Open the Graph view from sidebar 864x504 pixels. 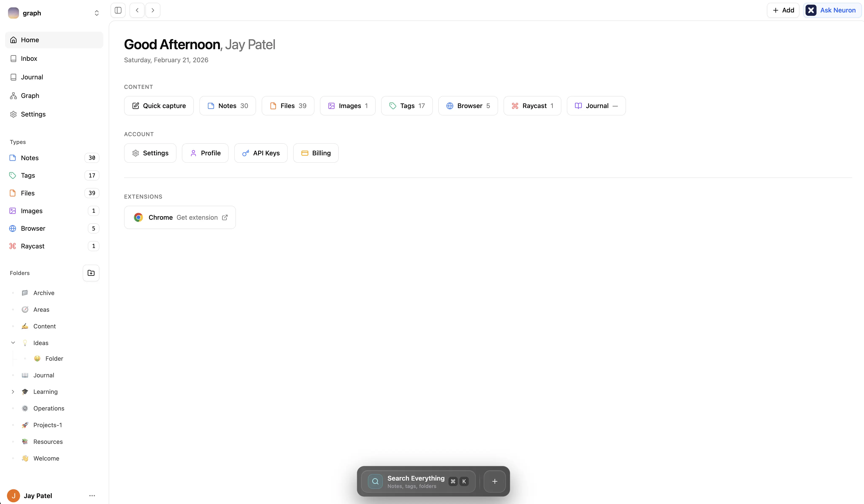tap(30, 95)
